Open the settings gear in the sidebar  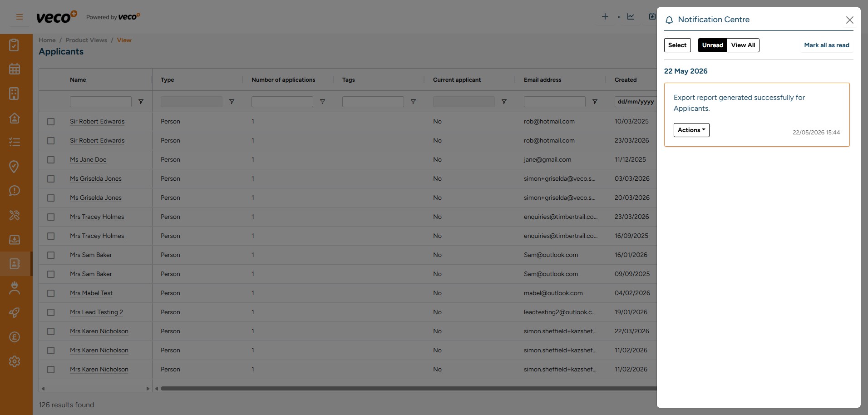click(x=15, y=361)
